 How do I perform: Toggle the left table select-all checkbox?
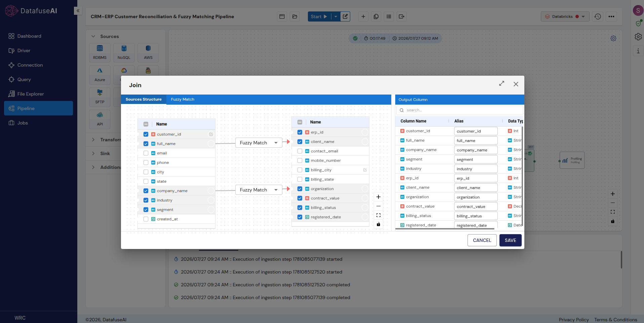(x=146, y=124)
